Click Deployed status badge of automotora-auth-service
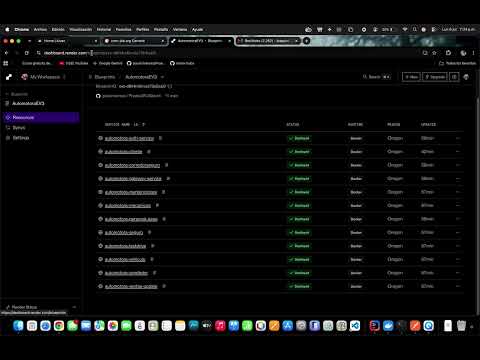 pos(299,138)
